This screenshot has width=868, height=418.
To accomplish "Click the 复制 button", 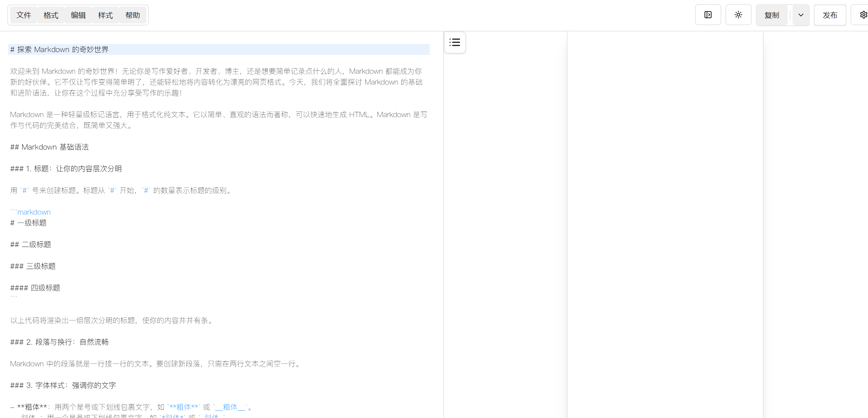I will [772, 15].
